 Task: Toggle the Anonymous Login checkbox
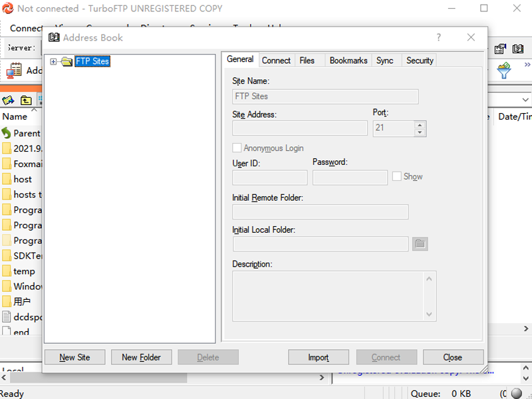(x=237, y=148)
